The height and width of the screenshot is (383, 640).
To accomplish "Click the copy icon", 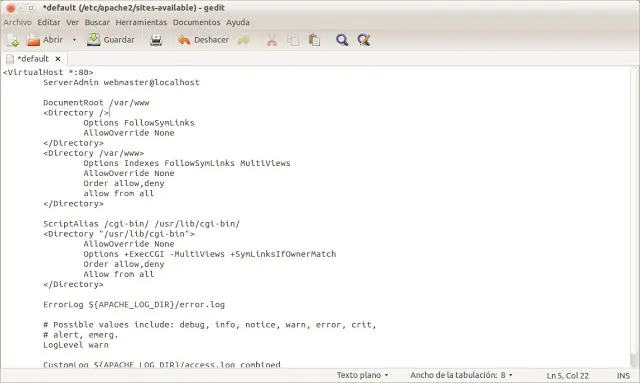I will 293,40.
